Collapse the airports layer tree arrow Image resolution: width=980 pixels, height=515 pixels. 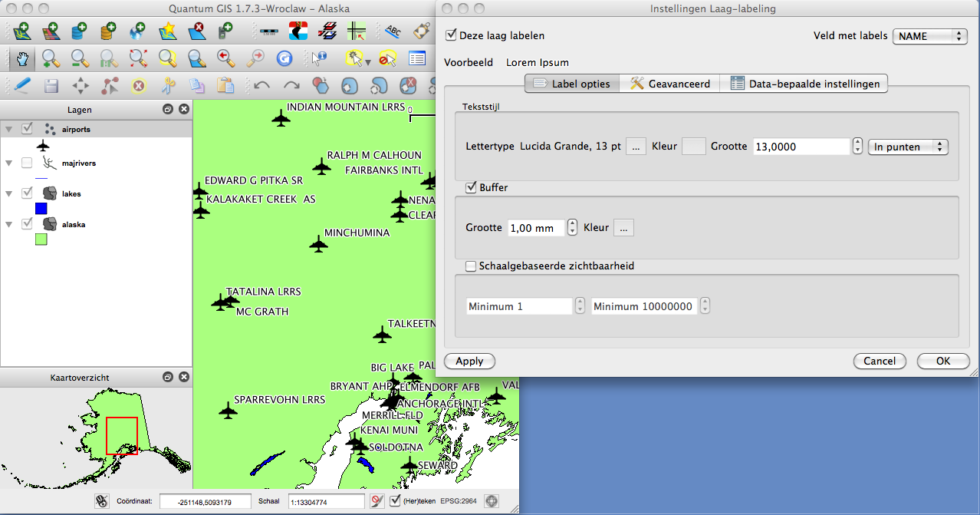[x=9, y=129]
